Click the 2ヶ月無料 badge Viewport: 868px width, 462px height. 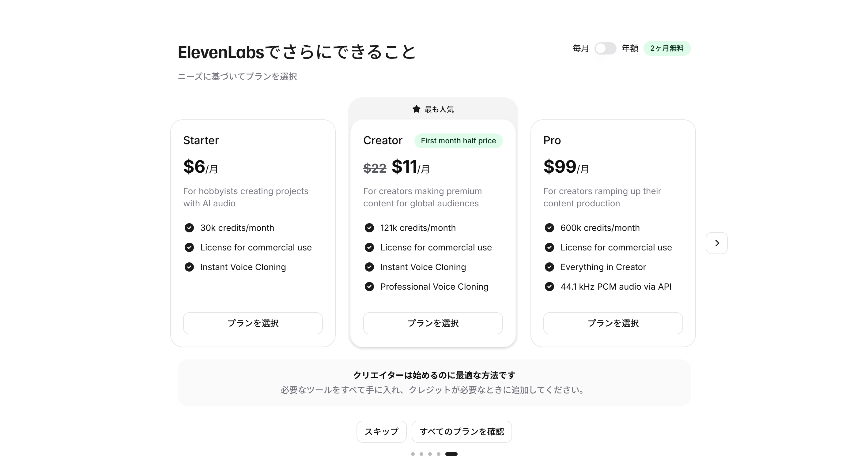[x=667, y=48]
